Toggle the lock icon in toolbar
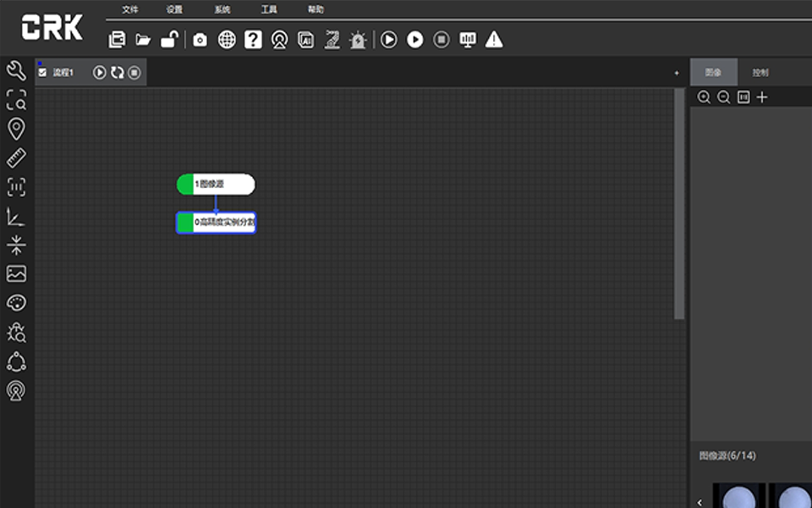 click(169, 40)
